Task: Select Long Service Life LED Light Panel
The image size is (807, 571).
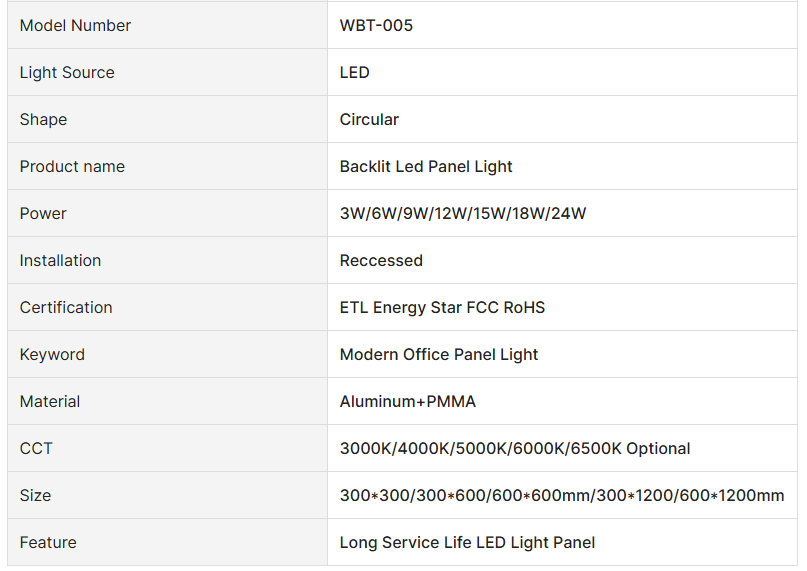Action: click(467, 542)
